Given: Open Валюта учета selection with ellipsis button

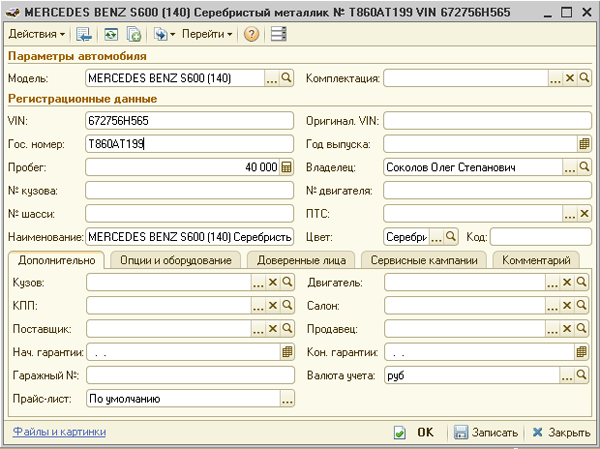Looking at the screenshot, I should pyautogui.click(x=567, y=375).
